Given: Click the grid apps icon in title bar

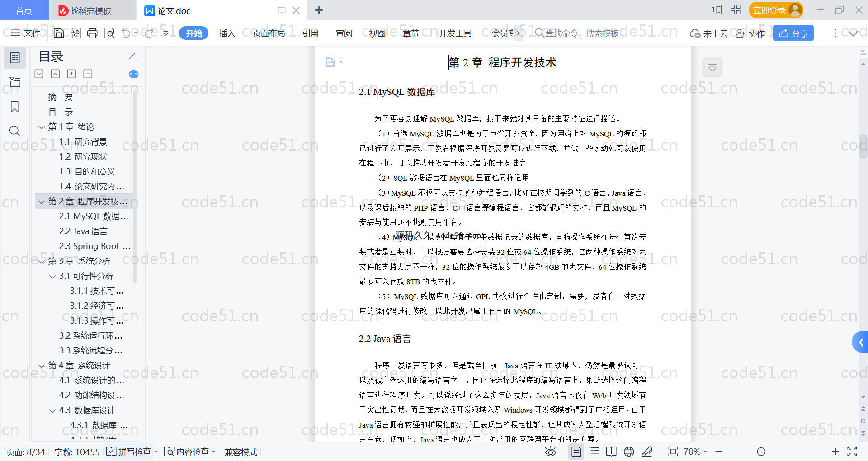Looking at the screenshot, I should point(736,10).
